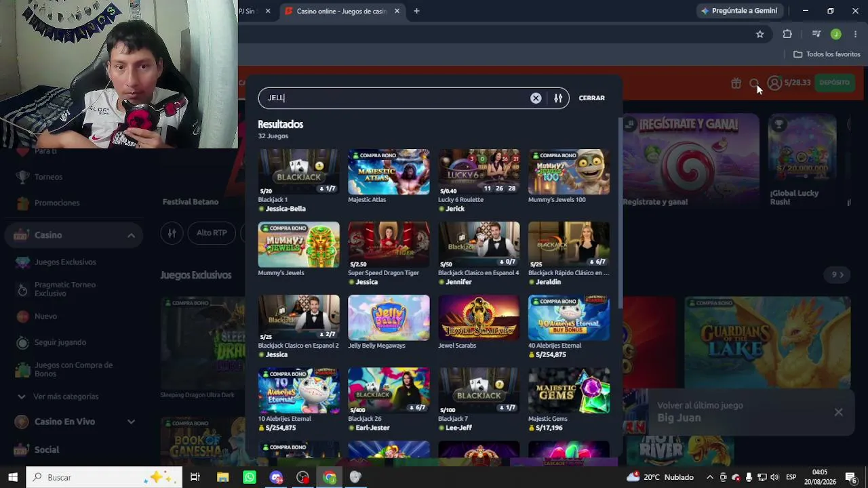Image resolution: width=868 pixels, height=488 pixels.
Task: Open Task View in the taskbar
Action: (x=195, y=477)
